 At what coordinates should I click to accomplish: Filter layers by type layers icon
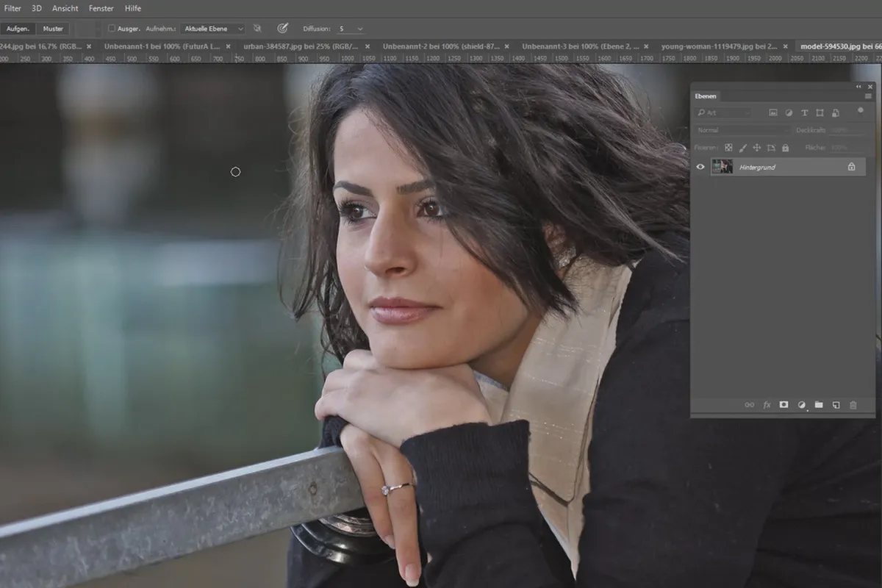(804, 112)
